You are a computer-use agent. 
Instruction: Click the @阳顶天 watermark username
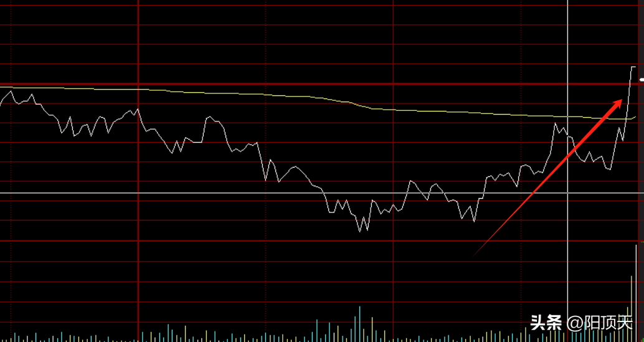(x=600, y=322)
